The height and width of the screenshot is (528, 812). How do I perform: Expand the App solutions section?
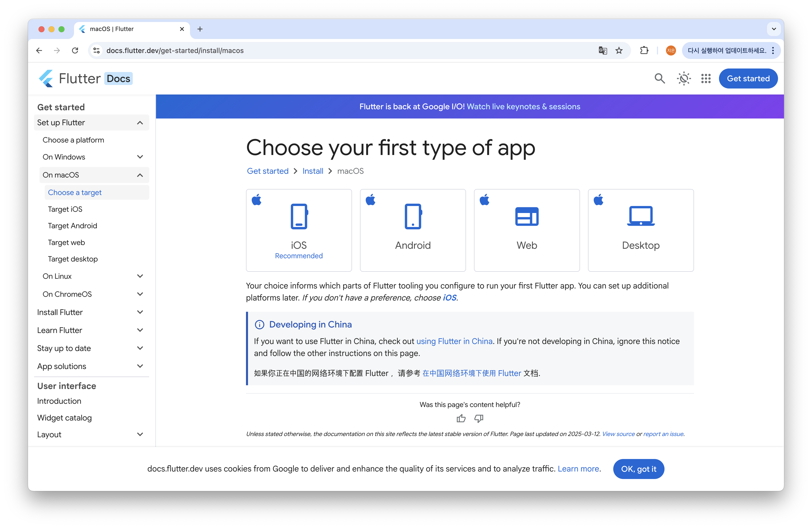[91, 366]
